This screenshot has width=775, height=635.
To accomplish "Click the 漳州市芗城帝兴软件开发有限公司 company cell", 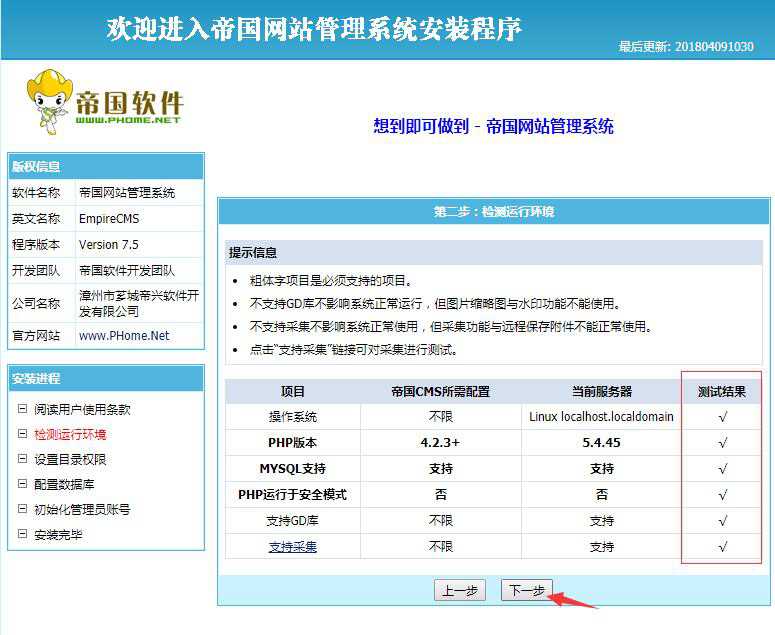I will point(139,303).
